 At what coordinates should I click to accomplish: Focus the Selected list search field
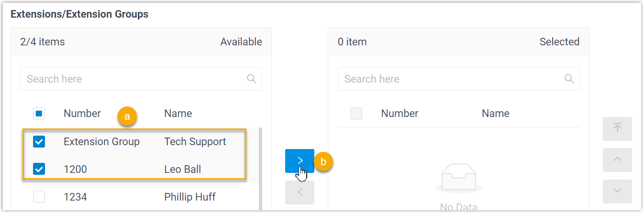point(452,79)
